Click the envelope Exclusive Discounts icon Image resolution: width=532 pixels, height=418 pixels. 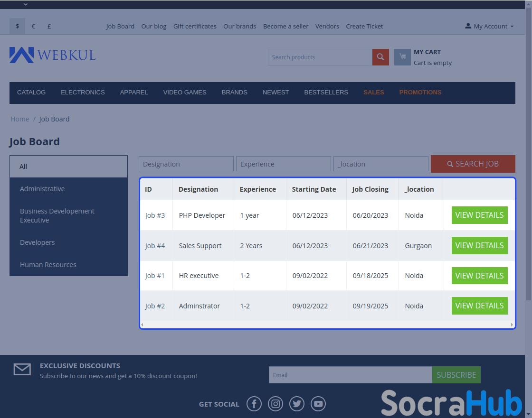(22, 370)
